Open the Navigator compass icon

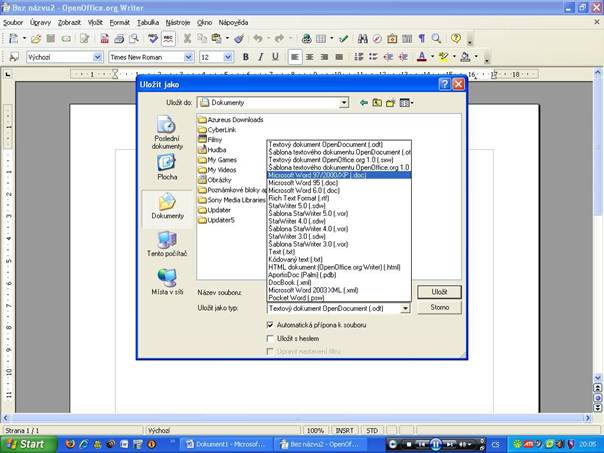click(x=377, y=38)
